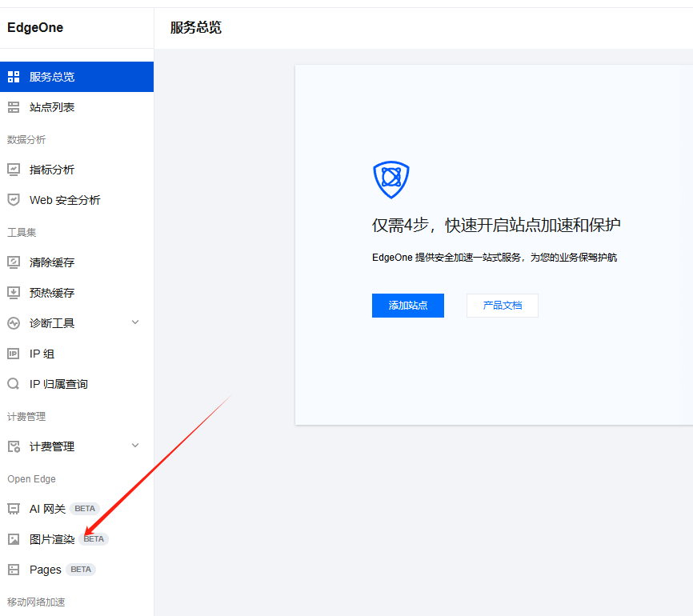
Task: Click the IP 组 icon
Action: (x=14, y=353)
